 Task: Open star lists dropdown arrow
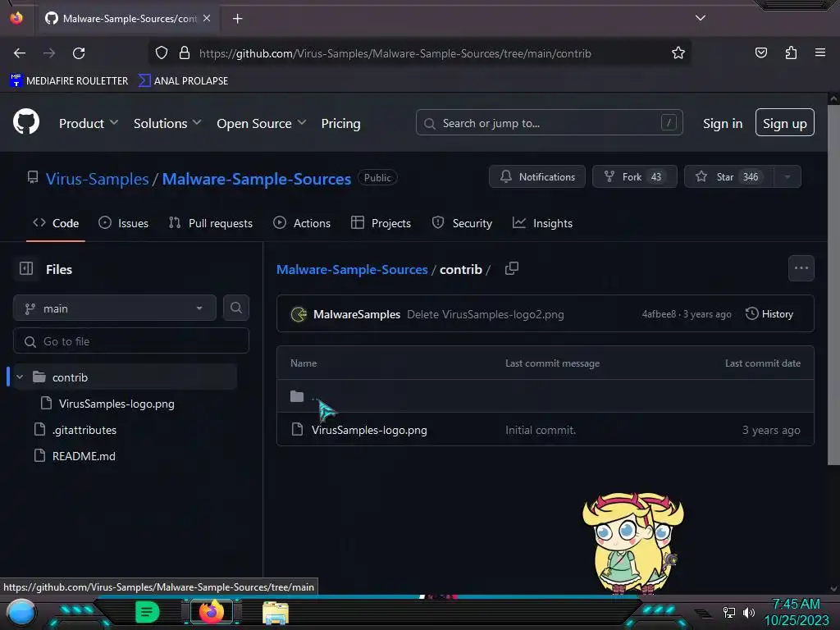tap(787, 177)
